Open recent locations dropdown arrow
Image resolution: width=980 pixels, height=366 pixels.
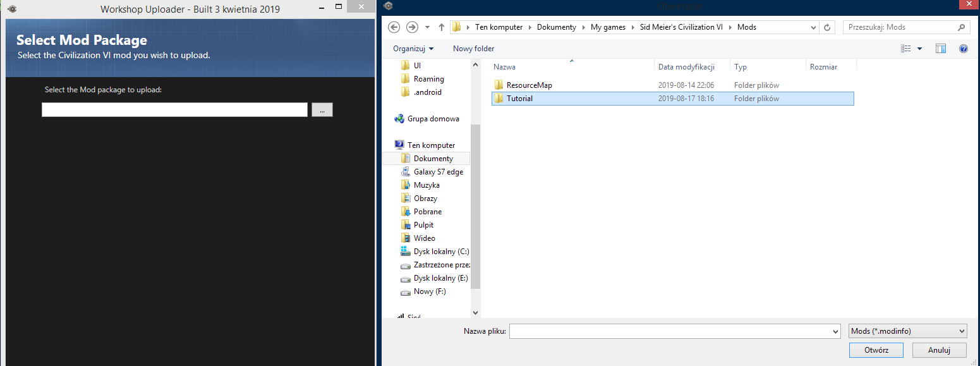428,27
